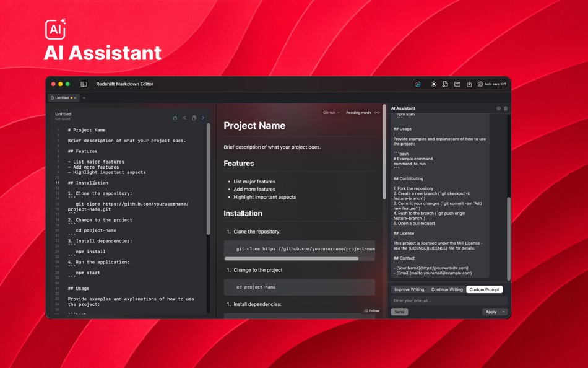Image resolution: width=588 pixels, height=368 pixels.
Task: Open AI Assistant panel settings gear
Action: pyautogui.click(x=498, y=108)
